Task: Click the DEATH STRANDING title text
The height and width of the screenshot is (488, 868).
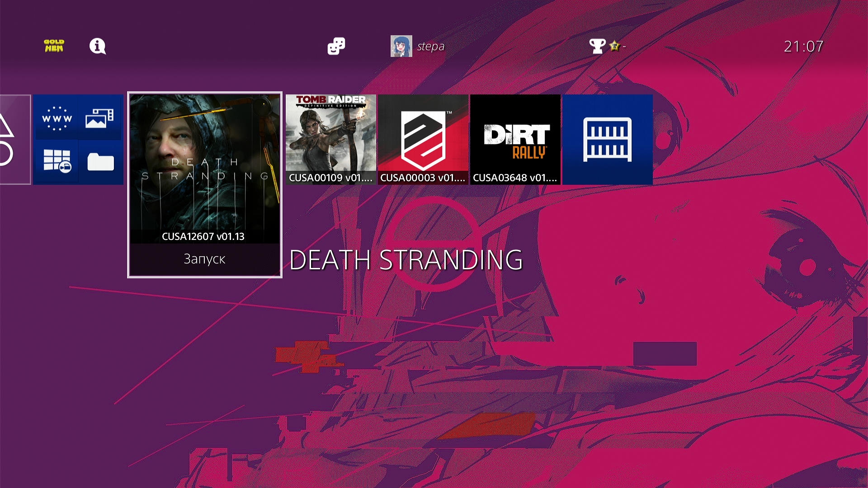Action: coord(406,260)
